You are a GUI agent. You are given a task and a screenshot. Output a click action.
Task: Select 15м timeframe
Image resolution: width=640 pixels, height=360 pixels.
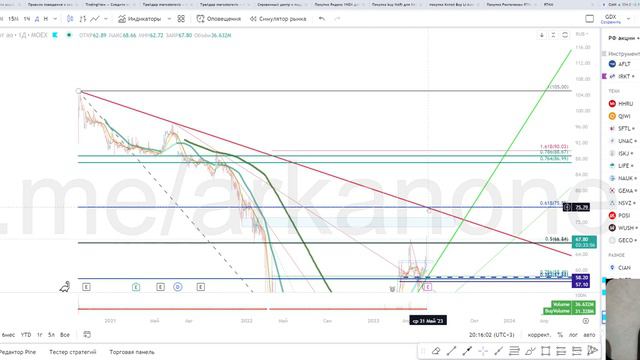pos(13,19)
